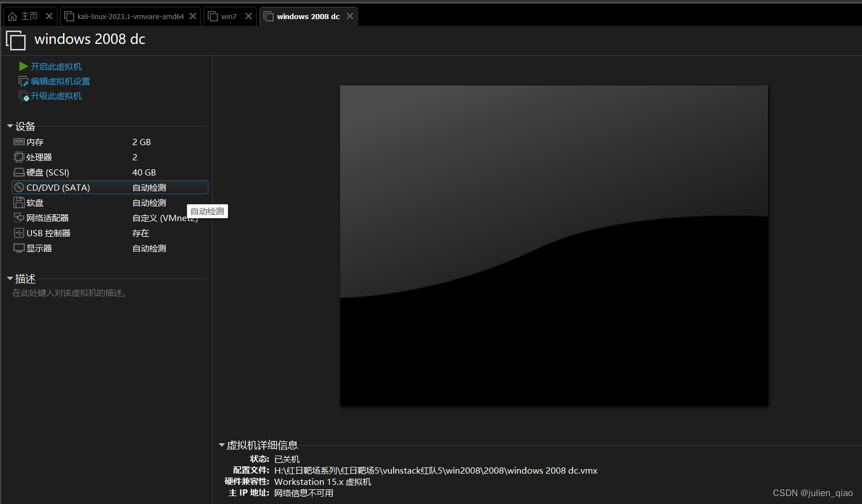Select the 内存 memory row label
The image size is (862, 504).
(x=35, y=142)
